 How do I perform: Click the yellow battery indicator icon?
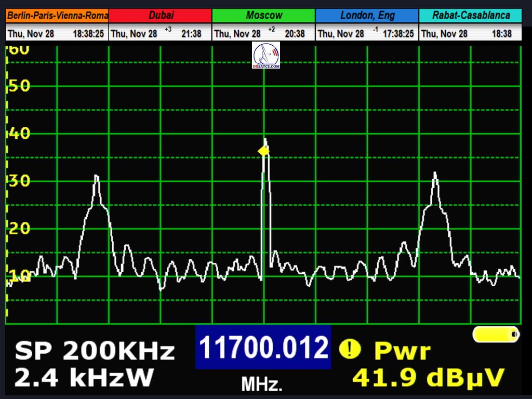(x=496, y=334)
